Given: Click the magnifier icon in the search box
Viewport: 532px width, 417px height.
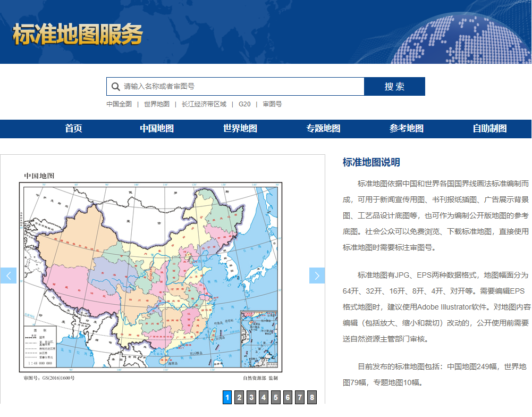Looking at the screenshot, I should (115, 86).
